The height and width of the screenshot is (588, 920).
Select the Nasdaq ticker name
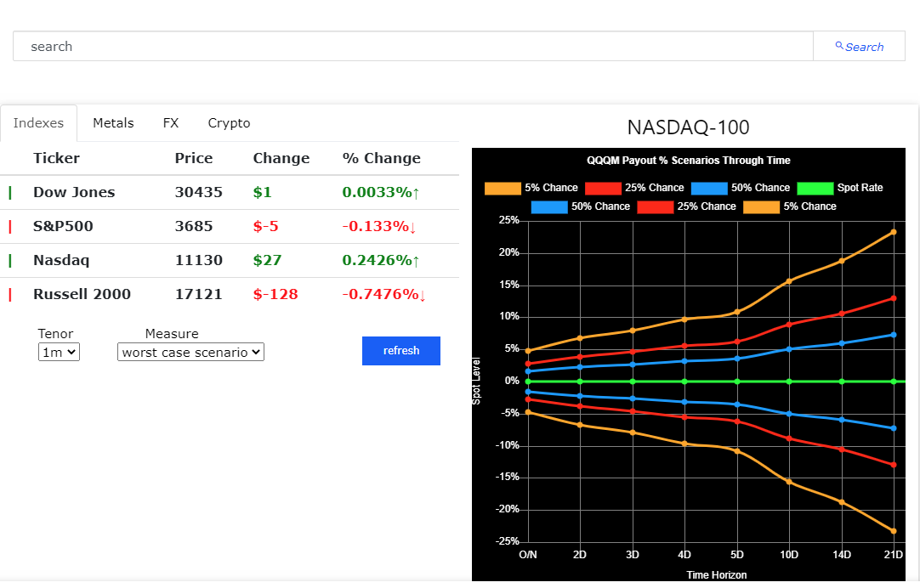[61, 260]
